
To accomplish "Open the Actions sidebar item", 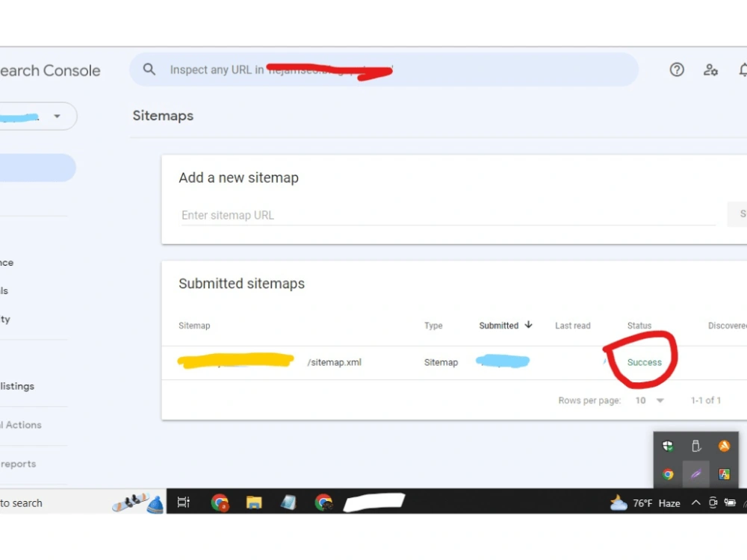I will [21, 425].
